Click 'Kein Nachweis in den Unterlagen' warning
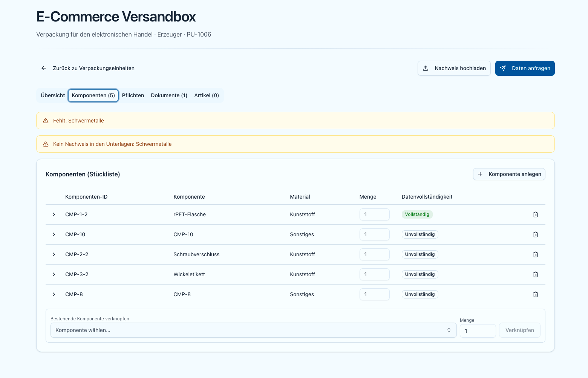This screenshot has width=588, height=378. pos(112,144)
